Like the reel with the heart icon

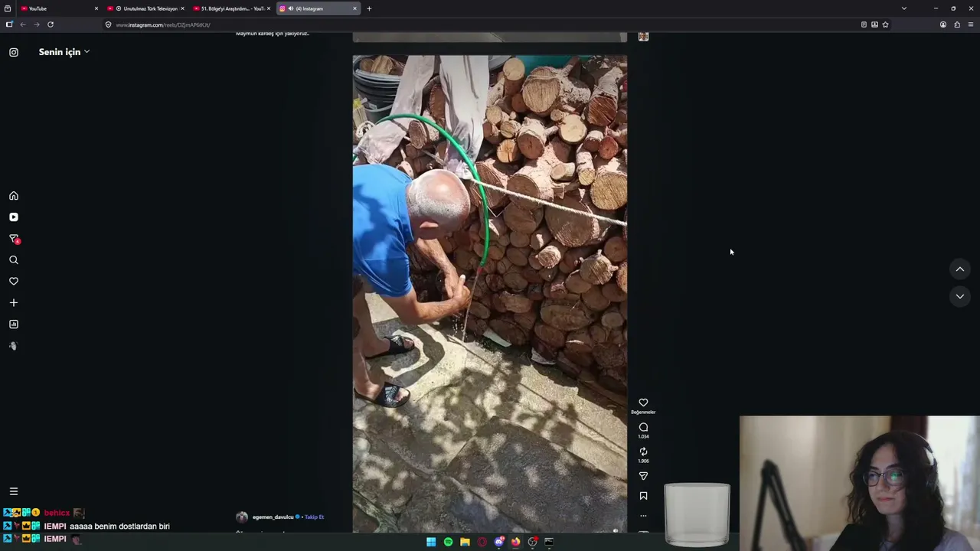[643, 403]
